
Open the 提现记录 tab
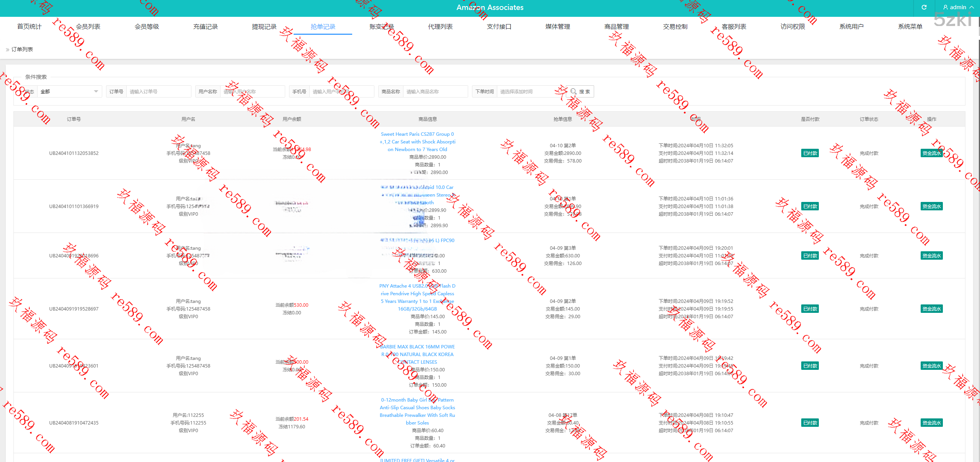[264, 26]
